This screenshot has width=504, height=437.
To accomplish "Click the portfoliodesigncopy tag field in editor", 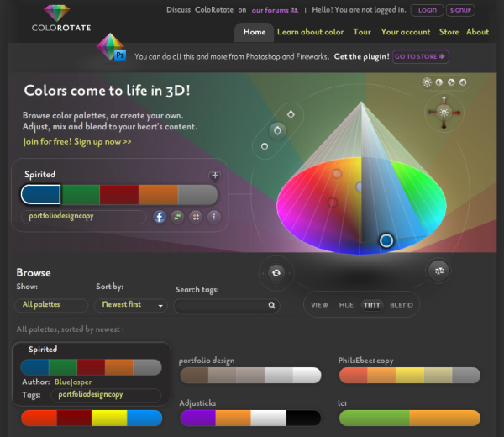I will pyautogui.click(x=83, y=217).
